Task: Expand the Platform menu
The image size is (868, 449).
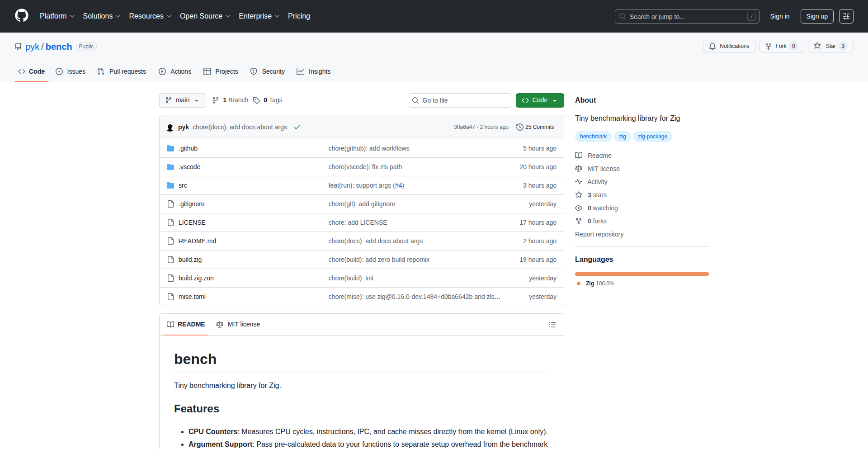Action: pos(57,16)
